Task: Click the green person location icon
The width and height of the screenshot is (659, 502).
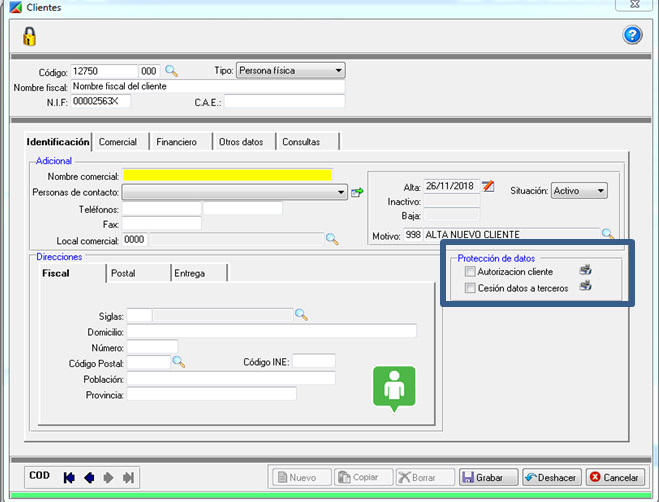Action: (394, 388)
